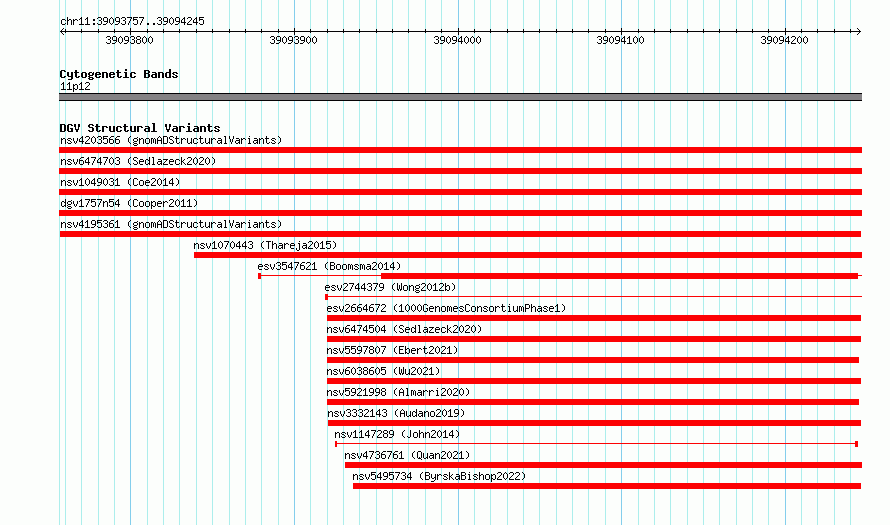This screenshot has width=890, height=525.
Task: Click ruler coordinate 39093800
Action: 129,40
